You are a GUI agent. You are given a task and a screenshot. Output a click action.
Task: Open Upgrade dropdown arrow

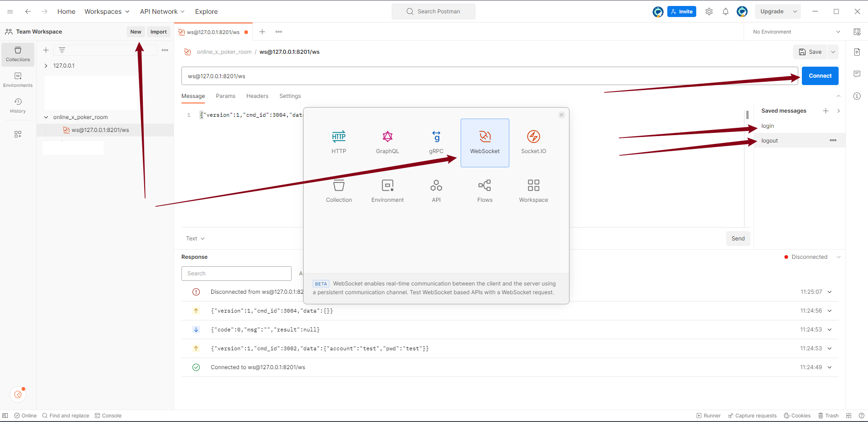795,11
